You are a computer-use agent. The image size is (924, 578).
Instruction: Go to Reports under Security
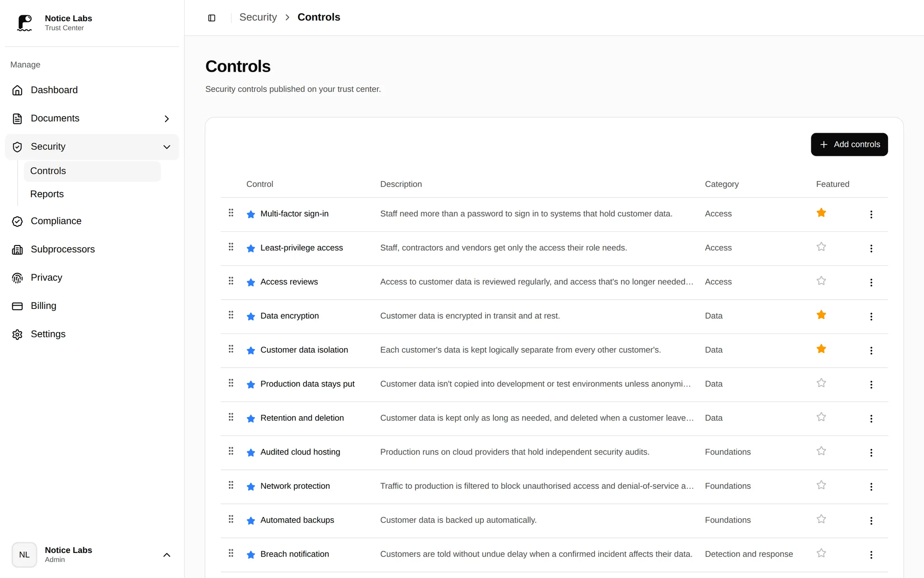click(x=92, y=194)
